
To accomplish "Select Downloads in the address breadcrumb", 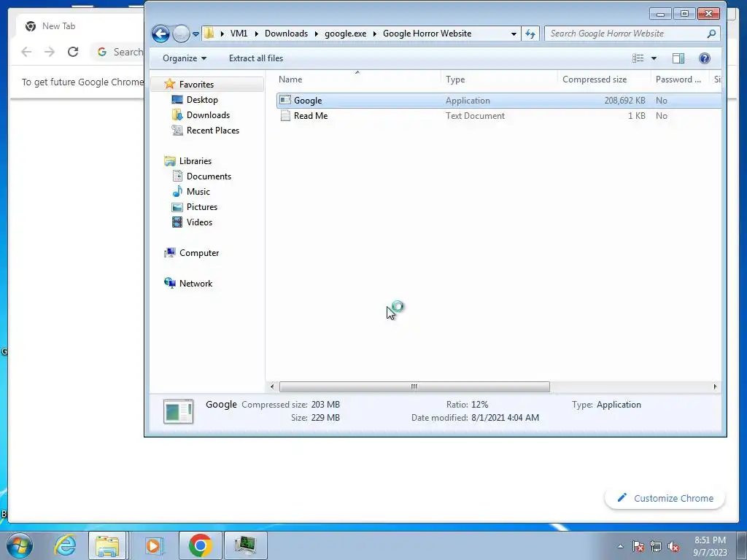I will [286, 34].
